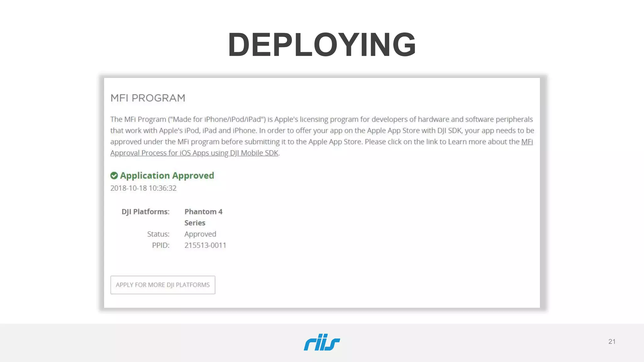
Task: Select the timestamp '2018-10-18 10:36:32'
Action: (143, 188)
